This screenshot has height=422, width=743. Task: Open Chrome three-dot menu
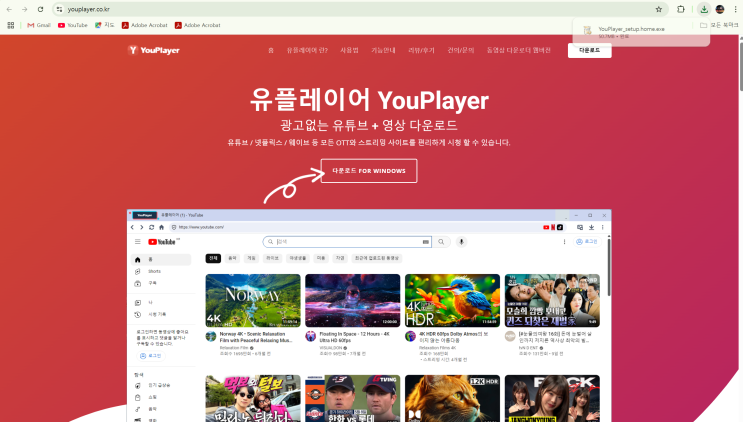pyautogui.click(x=735, y=9)
